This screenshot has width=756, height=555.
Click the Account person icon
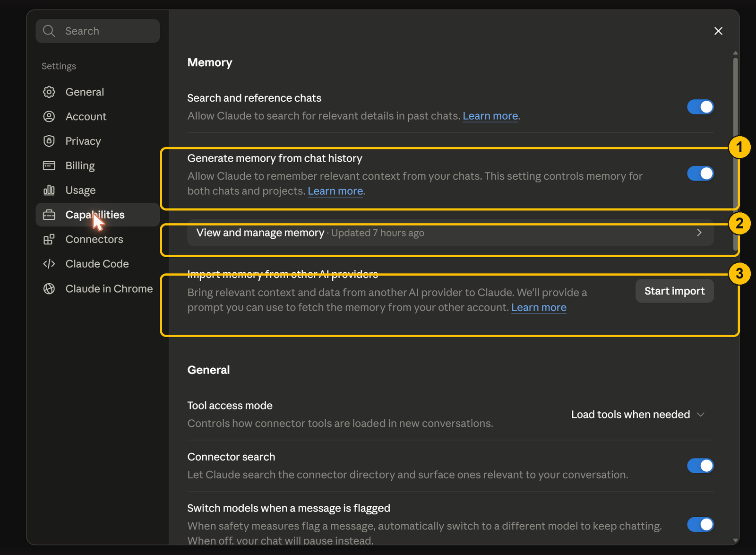(x=49, y=116)
